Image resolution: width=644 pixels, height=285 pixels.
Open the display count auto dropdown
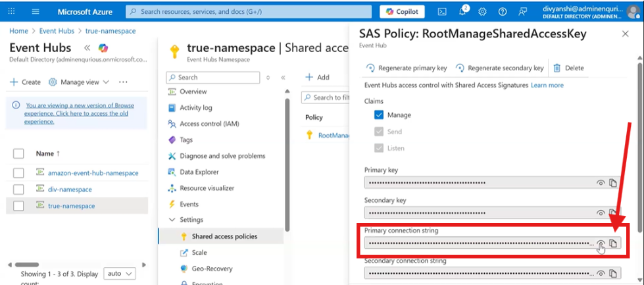tap(120, 273)
